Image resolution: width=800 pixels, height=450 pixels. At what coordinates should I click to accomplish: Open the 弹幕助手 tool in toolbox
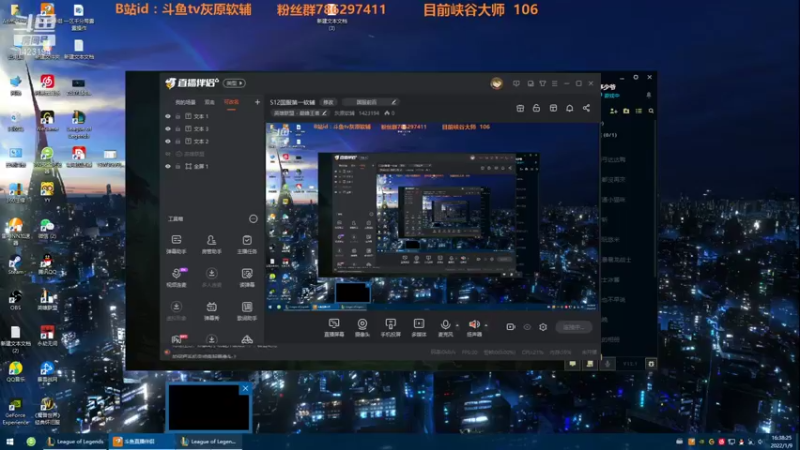click(x=176, y=244)
